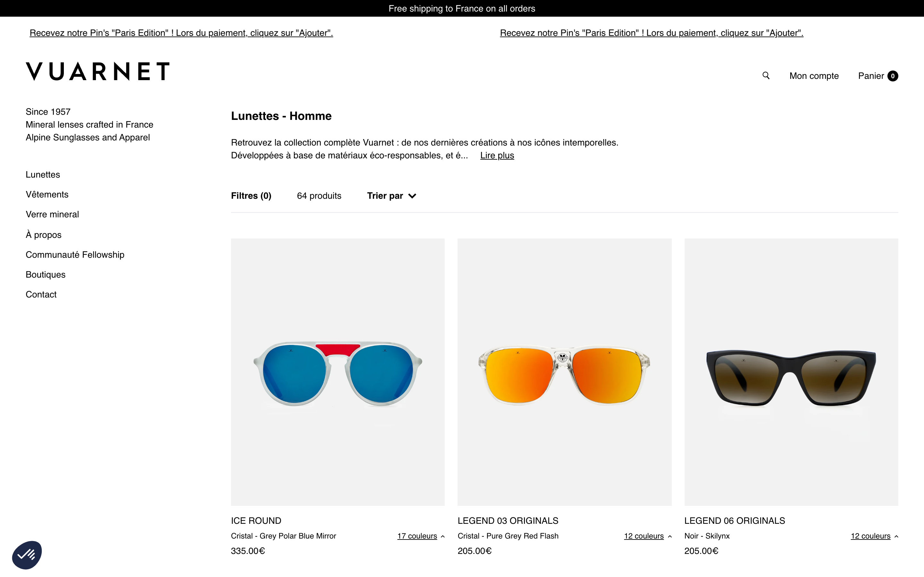Click the Verre mineral sidebar link
Screen dimensions: 924x577
coord(52,214)
